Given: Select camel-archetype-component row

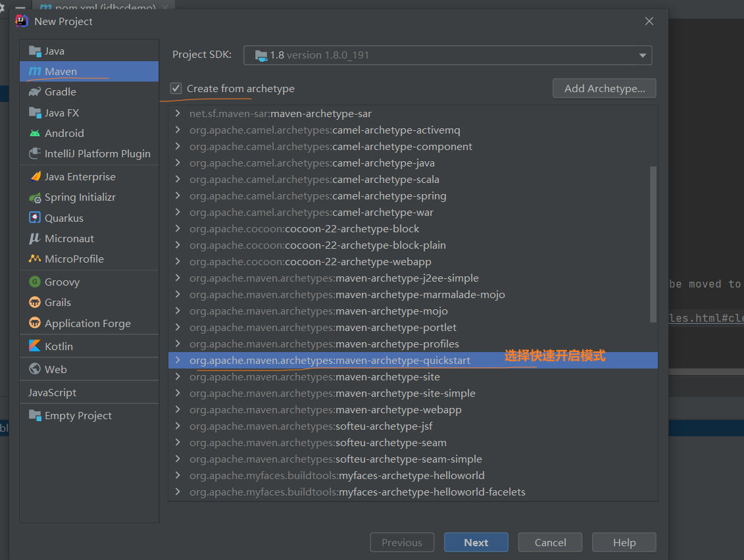Looking at the screenshot, I should coord(413,147).
